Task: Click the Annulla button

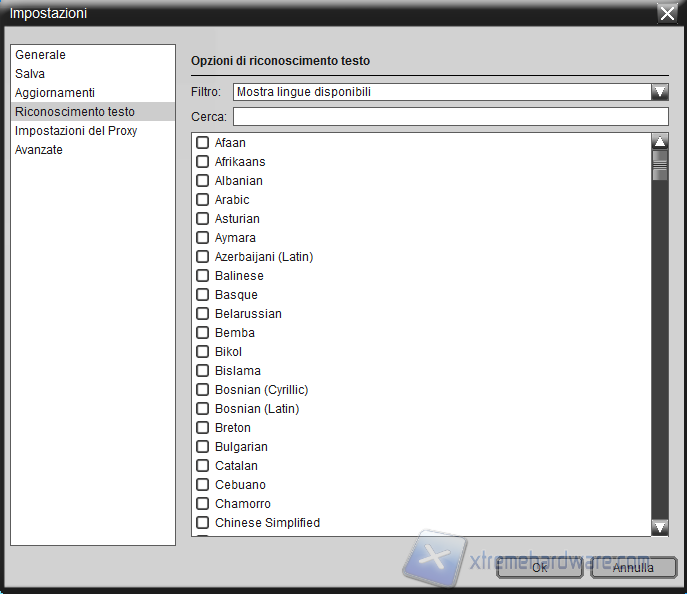Action: 633,567
